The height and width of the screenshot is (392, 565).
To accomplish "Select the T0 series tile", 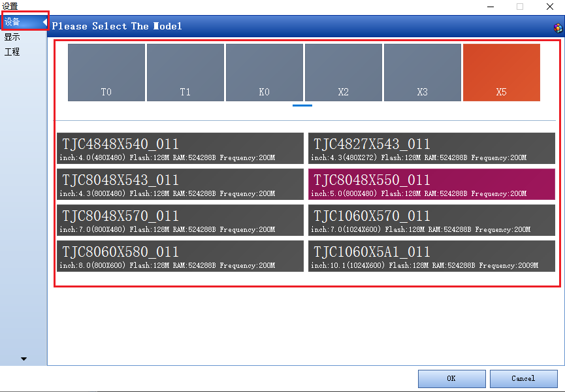I will (106, 73).
